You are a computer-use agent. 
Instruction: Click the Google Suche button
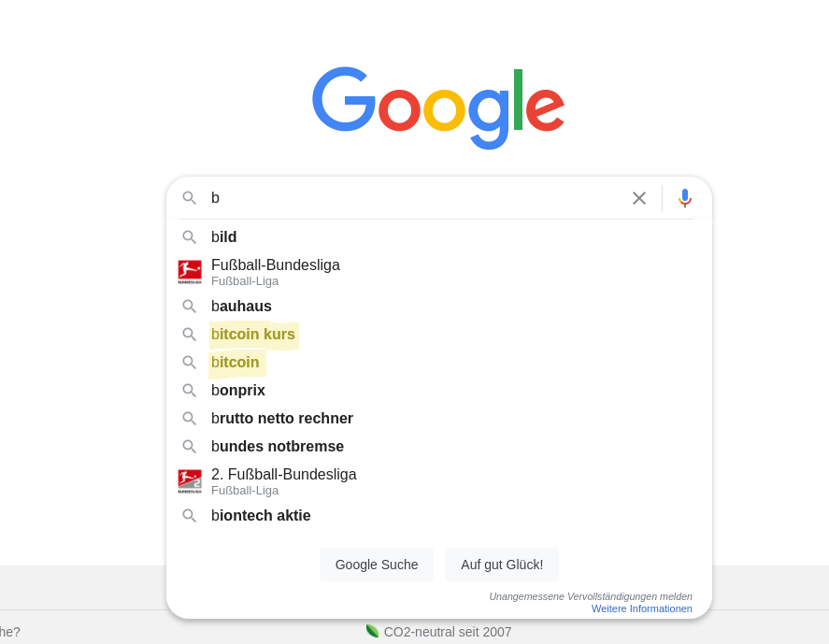pyautogui.click(x=377, y=565)
